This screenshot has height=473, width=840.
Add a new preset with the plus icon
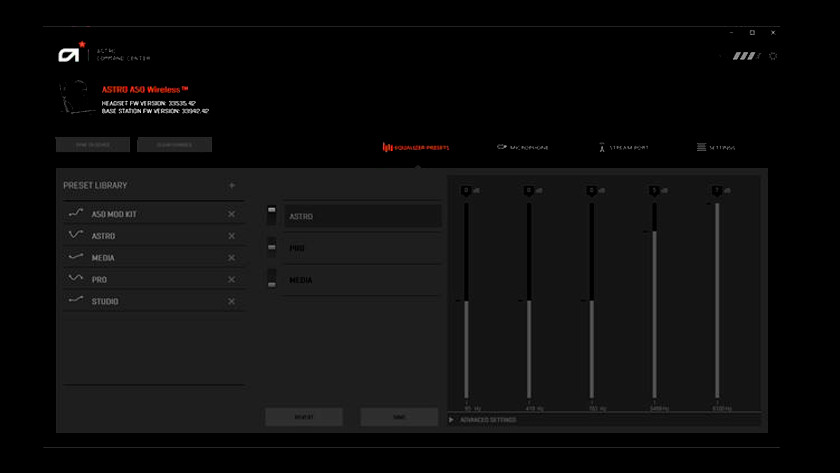click(x=232, y=185)
